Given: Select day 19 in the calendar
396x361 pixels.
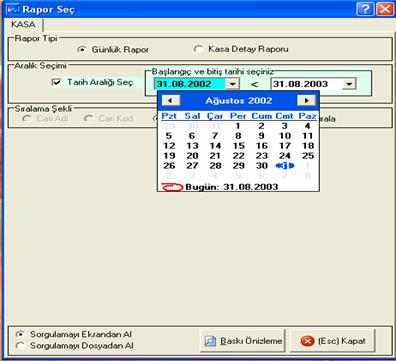Looking at the screenshot, I should point(169,156).
